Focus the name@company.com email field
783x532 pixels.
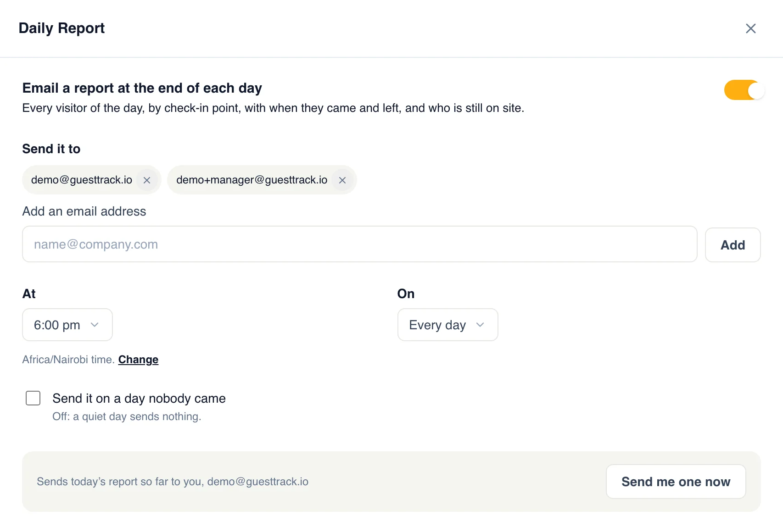[360, 244]
